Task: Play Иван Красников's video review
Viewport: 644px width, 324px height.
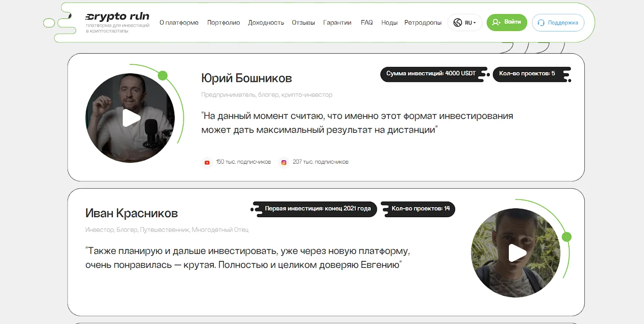Action: pyautogui.click(x=517, y=253)
